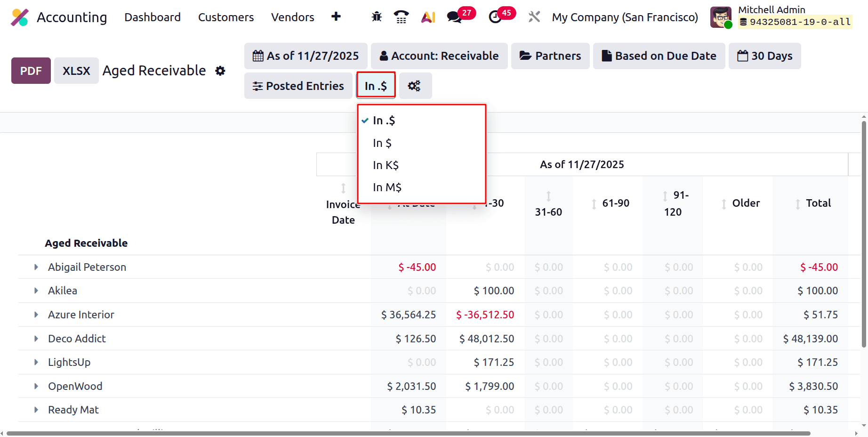Export report as XLSX
Viewport: 868px width, 437px height.
(76, 71)
